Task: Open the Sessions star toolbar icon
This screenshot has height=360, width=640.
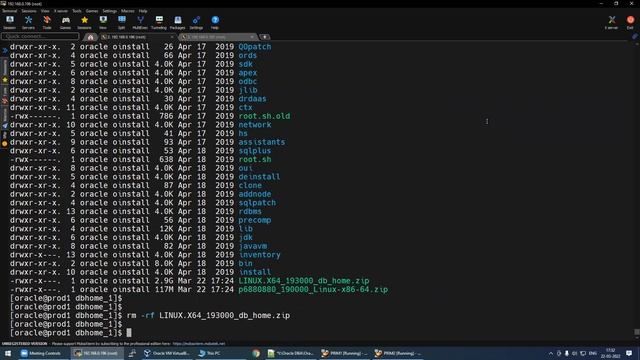Action: pyautogui.click(x=84, y=22)
